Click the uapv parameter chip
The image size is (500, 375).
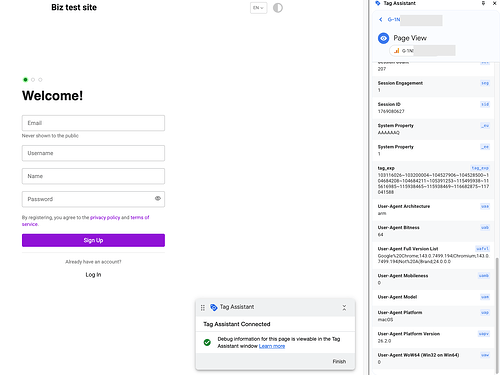coord(484,334)
